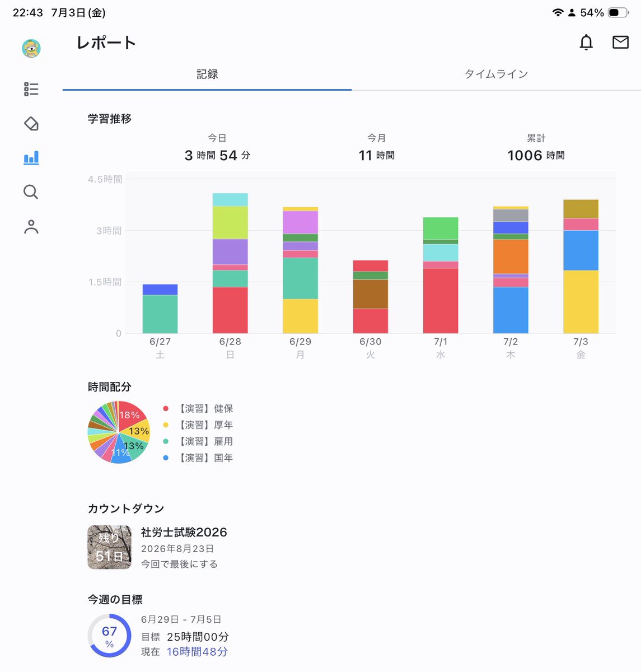Select the yellow 【演習】厚年 legend dot
The width and height of the screenshot is (641, 672).
click(x=166, y=425)
